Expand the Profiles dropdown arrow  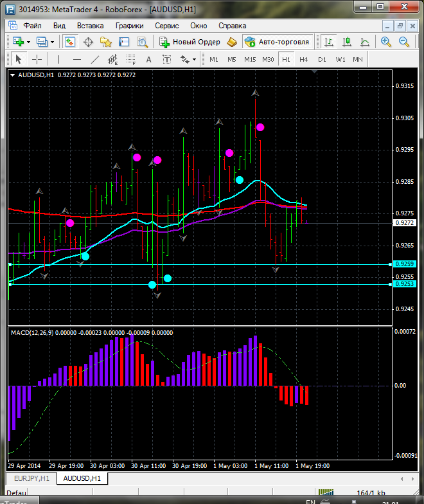click(53, 42)
